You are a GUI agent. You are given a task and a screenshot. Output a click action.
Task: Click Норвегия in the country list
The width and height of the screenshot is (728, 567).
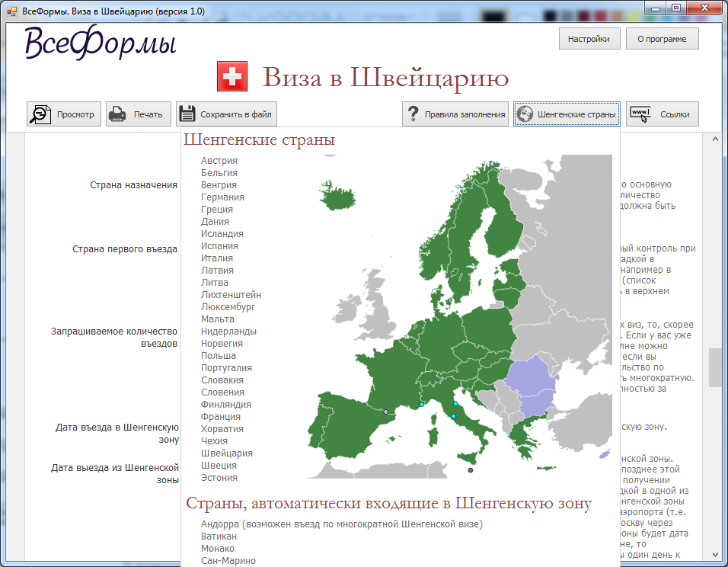(x=222, y=344)
